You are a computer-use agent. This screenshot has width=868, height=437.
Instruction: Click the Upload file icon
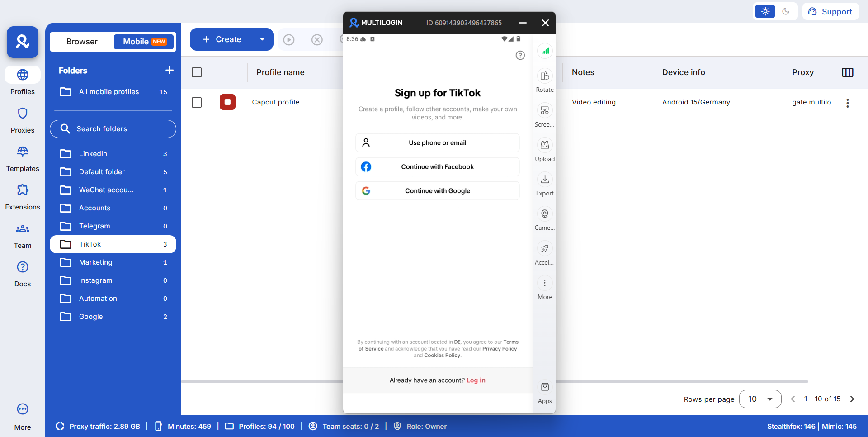point(544,145)
